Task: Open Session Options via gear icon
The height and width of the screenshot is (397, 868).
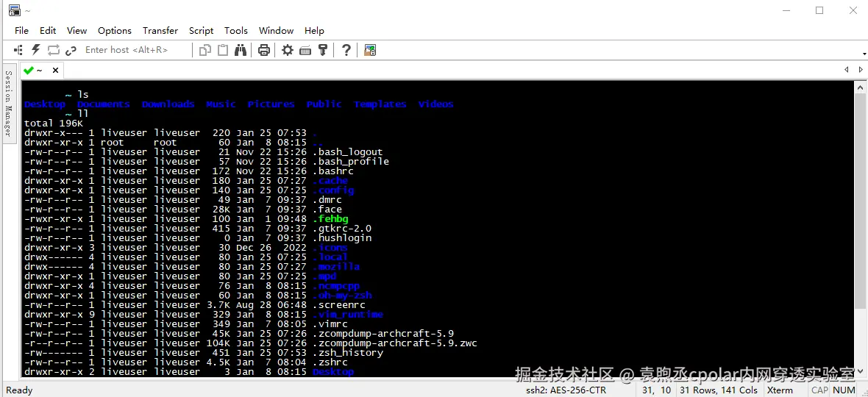Action: click(x=288, y=50)
